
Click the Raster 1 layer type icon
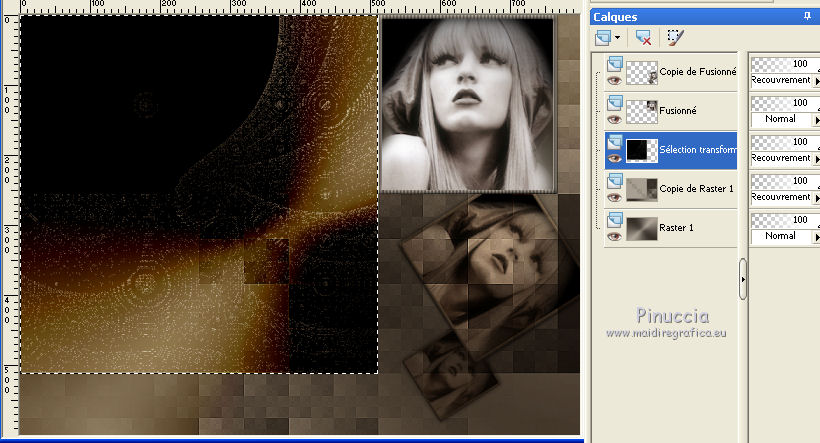614,220
